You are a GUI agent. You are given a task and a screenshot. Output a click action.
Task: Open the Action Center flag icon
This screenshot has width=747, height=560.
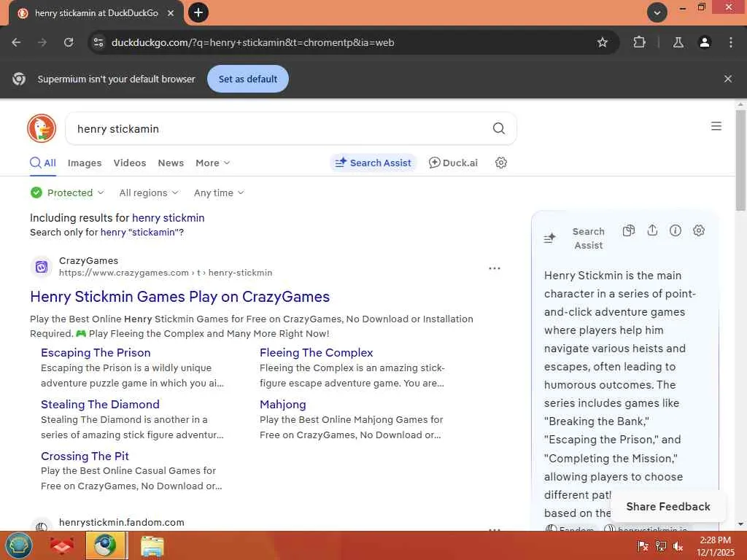643,546
